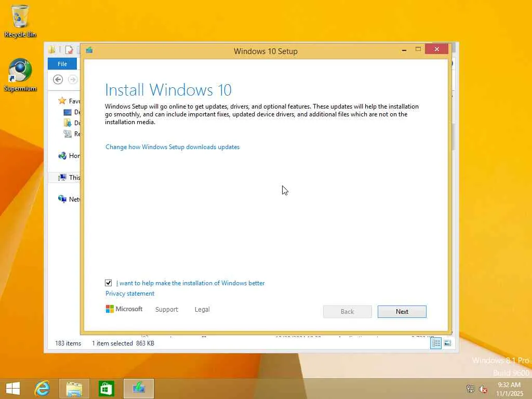Open the Windows Start button

(x=13, y=389)
